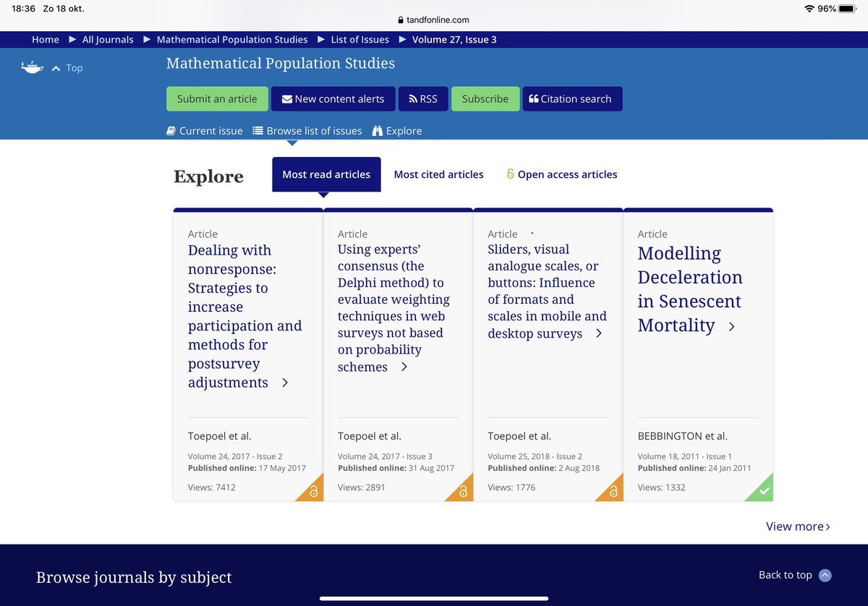Switch to Most cited articles tab
Image resolution: width=868 pixels, height=606 pixels.
(x=438, y=174)
